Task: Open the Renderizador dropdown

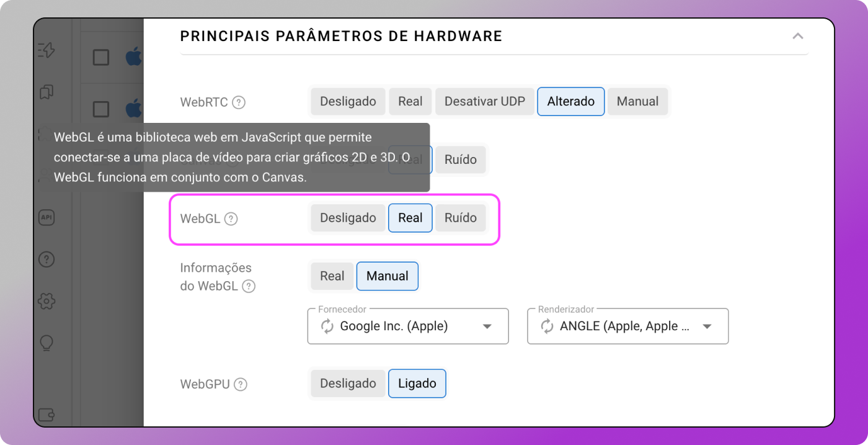Action: point(706,326)
